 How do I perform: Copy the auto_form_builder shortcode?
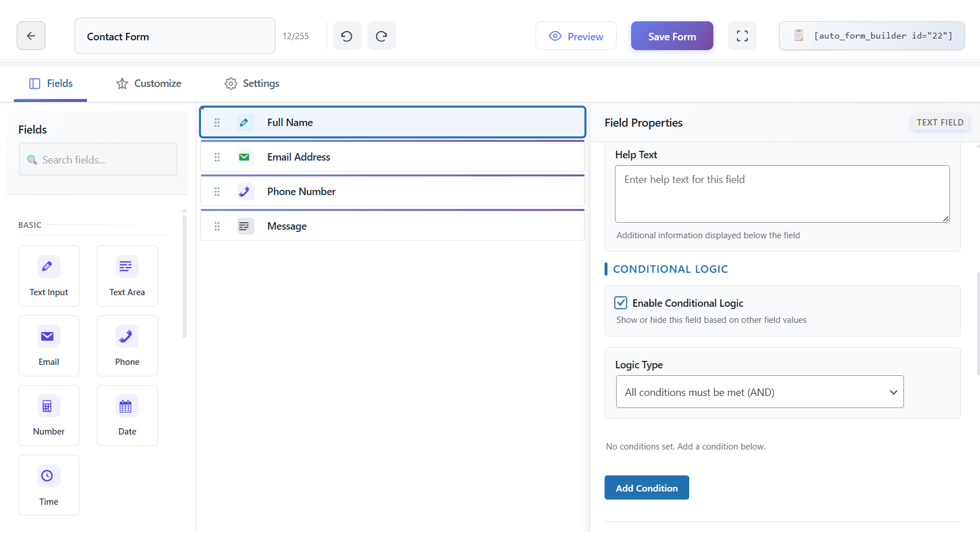point(872,36)
